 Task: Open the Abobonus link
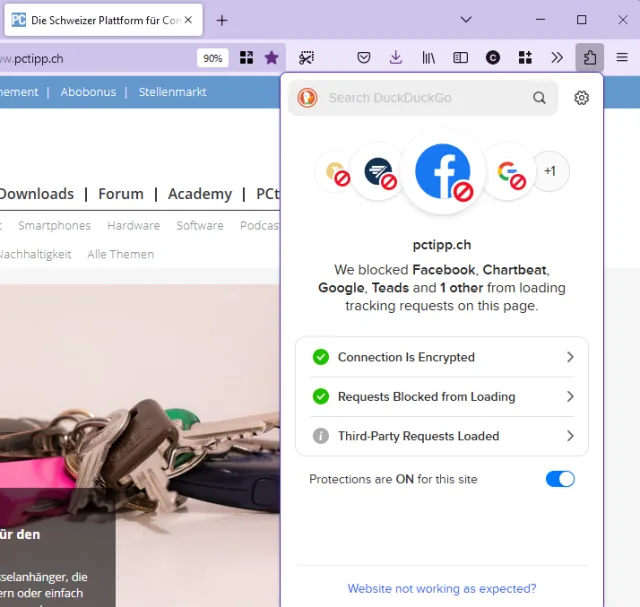(x=88, y=92)
